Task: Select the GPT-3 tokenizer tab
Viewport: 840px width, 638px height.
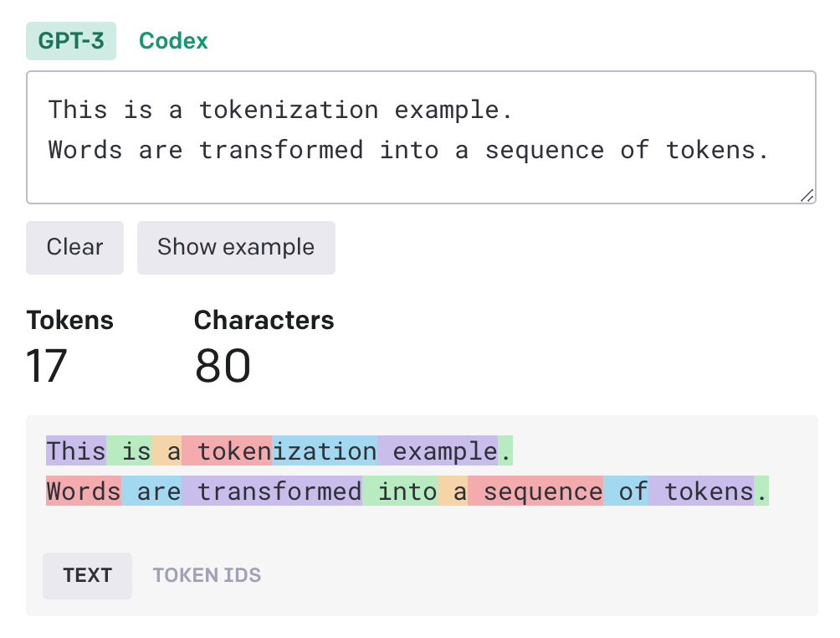Action: click(x=70, y=40)
